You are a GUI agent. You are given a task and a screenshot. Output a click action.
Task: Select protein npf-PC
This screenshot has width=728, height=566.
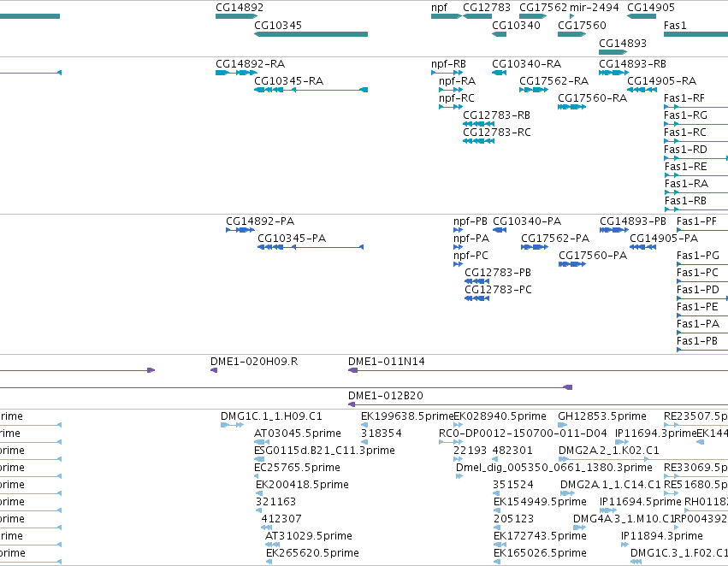458,264
